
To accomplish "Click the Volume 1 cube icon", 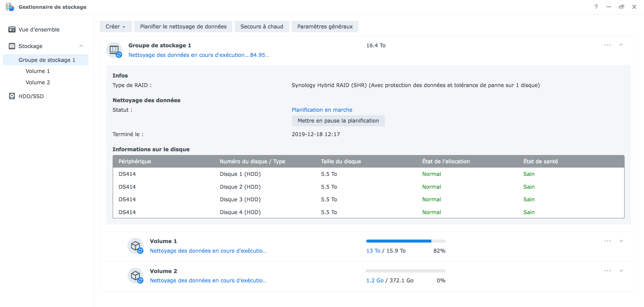I will pyautogui.click(x=136, y=246).
